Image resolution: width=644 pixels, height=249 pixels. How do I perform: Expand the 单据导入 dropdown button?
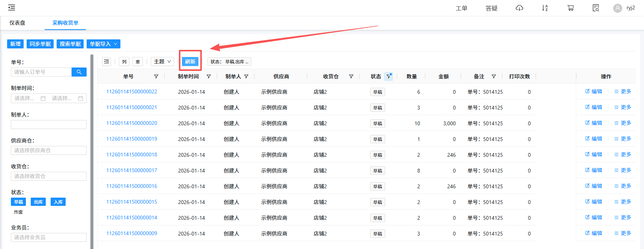pos(104,44)
